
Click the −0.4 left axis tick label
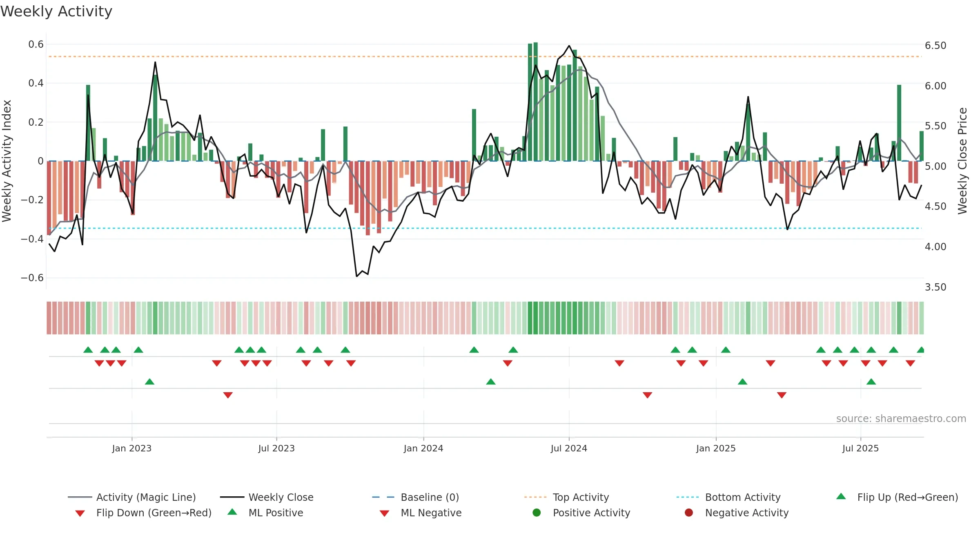point(32,239)
